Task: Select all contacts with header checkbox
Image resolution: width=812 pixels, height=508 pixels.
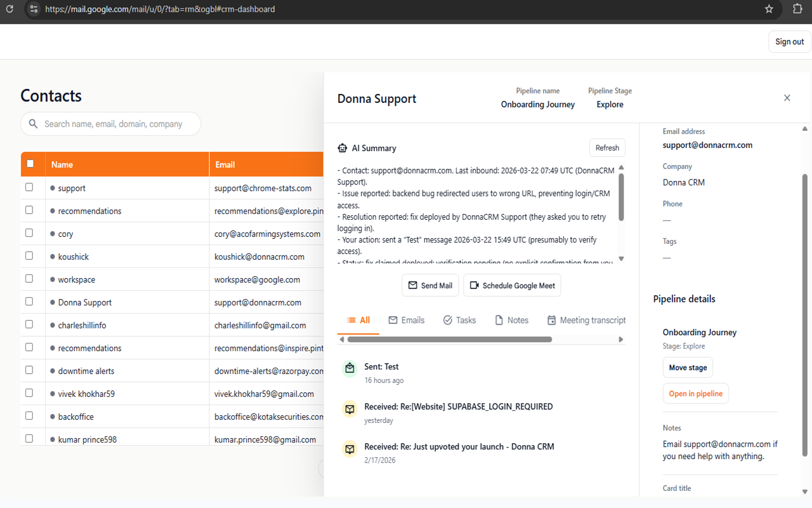Action: point(30,164)
